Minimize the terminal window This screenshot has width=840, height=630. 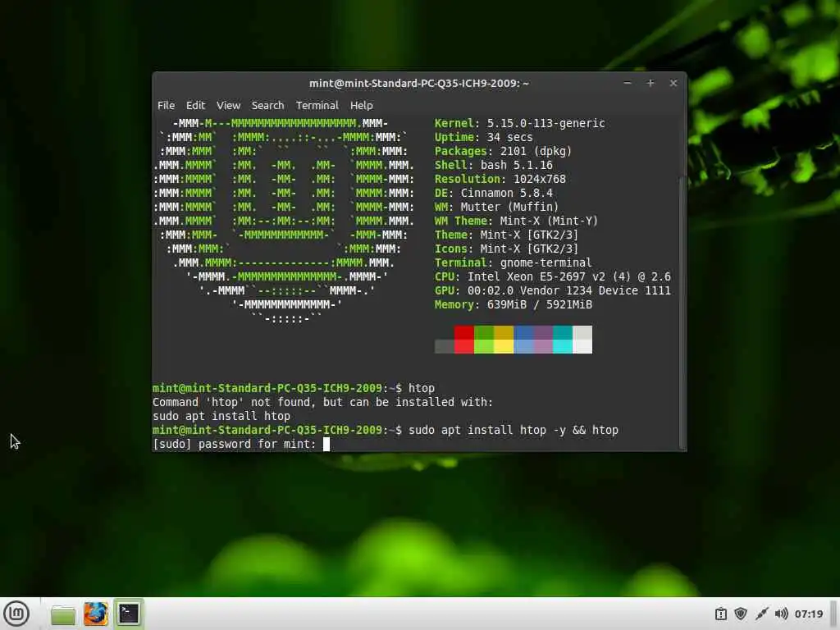pyautogui.click(x=628, y=83)
